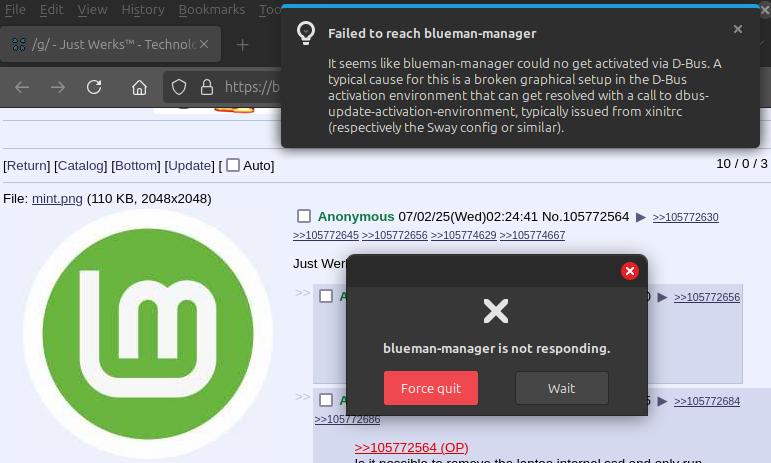Image resolution: width=771 pixels, height=463 pixels.
Task: Tick the checkbox of the first reply post
Action: point(326,296)
